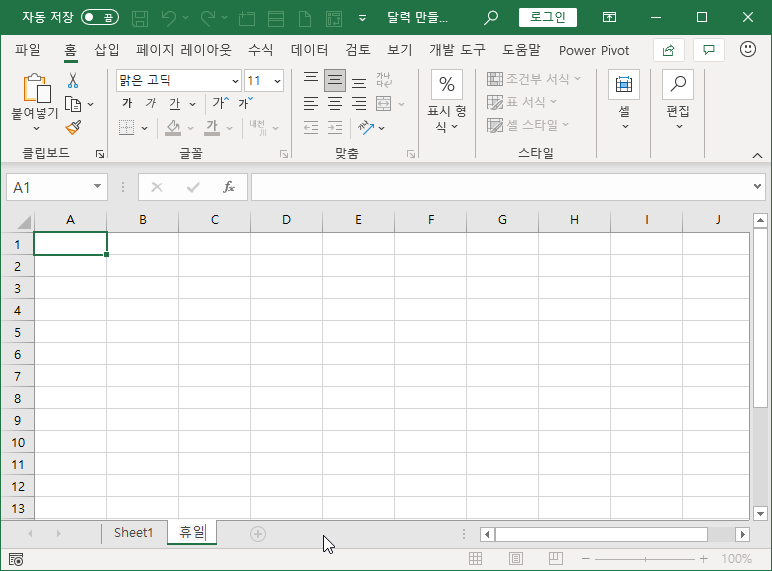Click the increase font size icon
The height and width of the screenshot is (571, 772).
(221, 103)
